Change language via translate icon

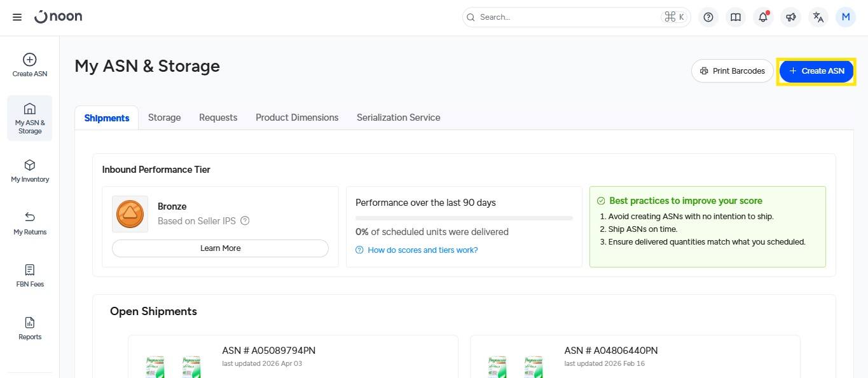coord(818,17)
